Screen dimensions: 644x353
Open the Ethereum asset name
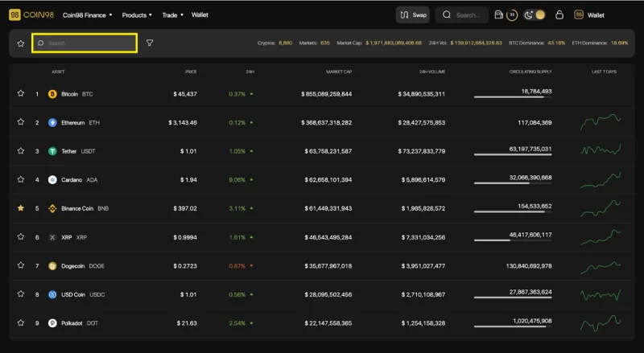point(72,123)
